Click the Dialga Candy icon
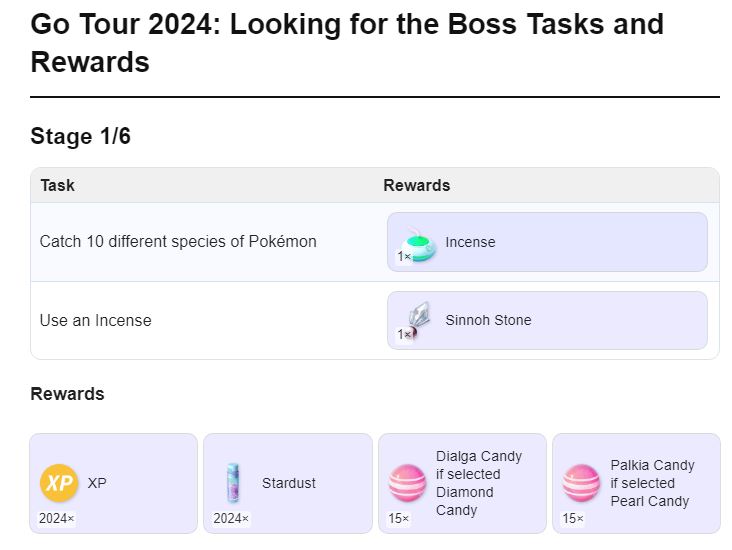Screen dimensions: 732x550 407,483
